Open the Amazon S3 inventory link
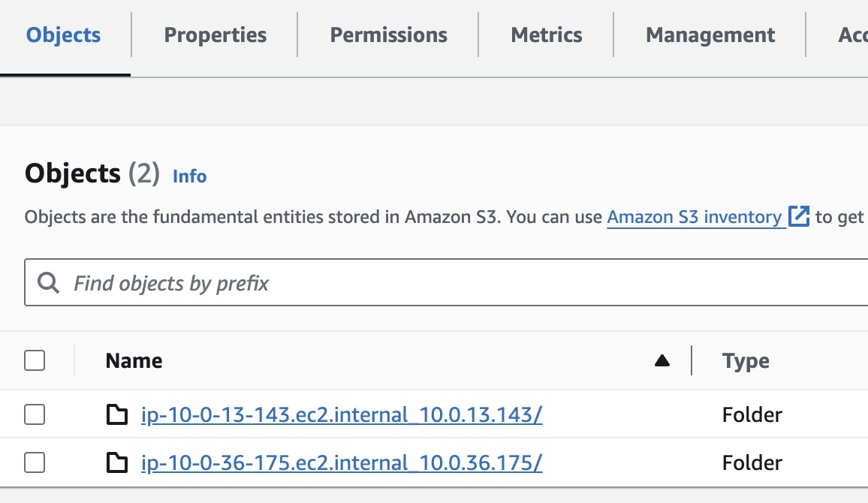 695,217
